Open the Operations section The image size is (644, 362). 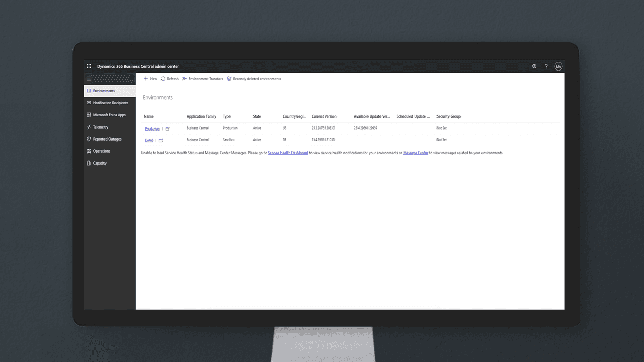pos(101,151)
